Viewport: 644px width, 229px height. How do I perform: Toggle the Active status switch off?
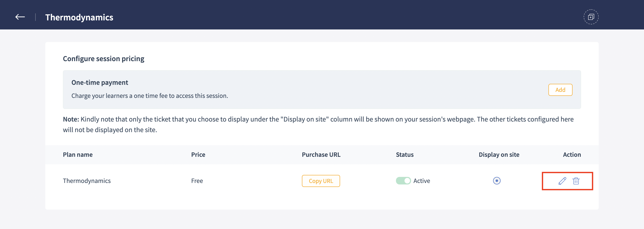(403, 181)
